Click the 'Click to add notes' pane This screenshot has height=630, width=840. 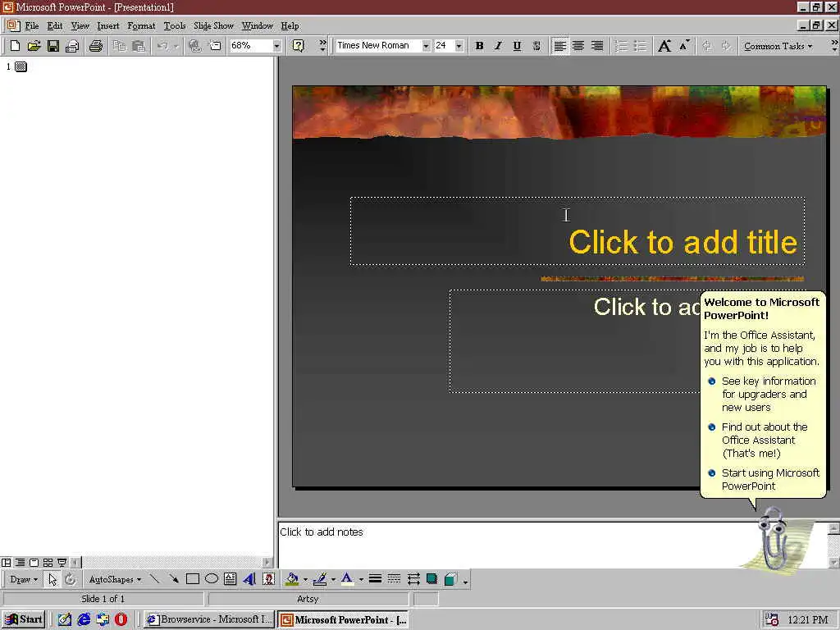point(553,545)
